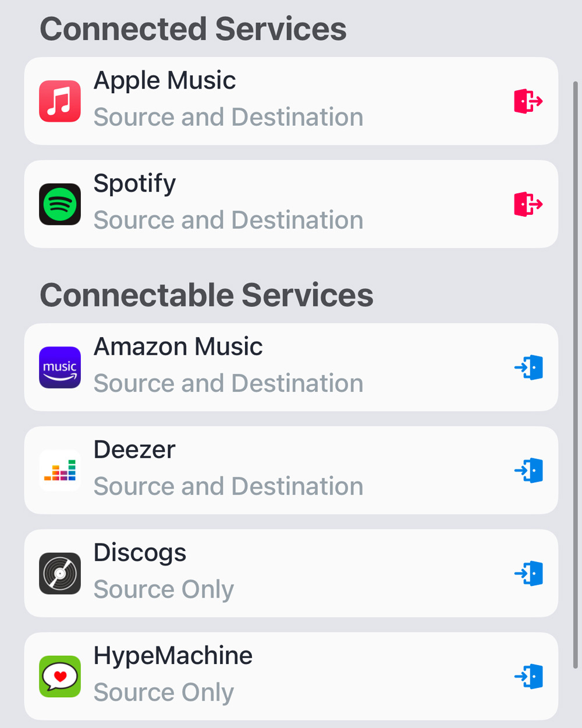
Task: Connect Deezer using blue login icon
Action: [528, 471]
